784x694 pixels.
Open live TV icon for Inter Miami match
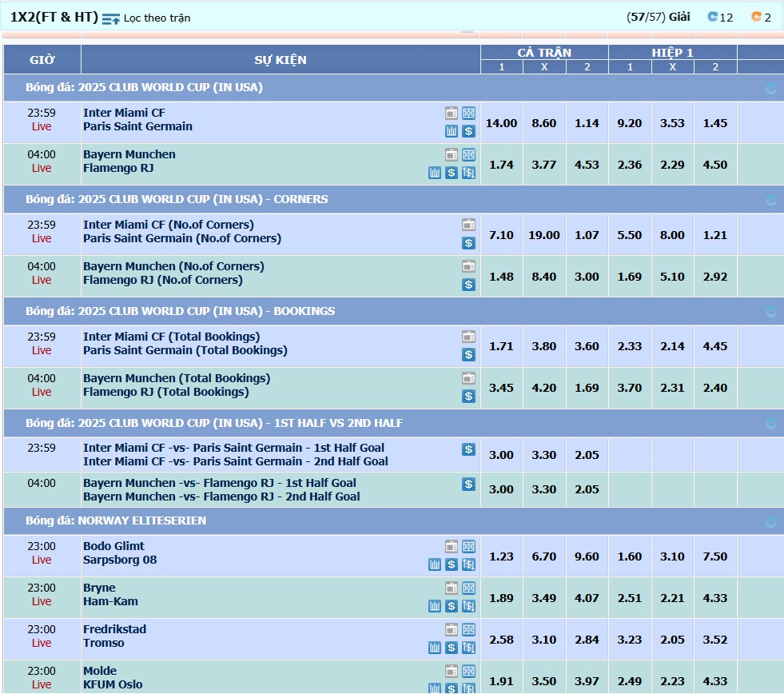tap(452, 113)
